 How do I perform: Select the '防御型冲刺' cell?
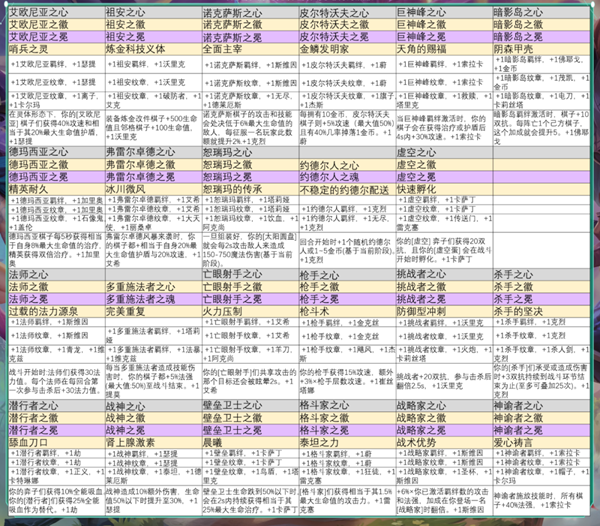pyautogui.click(x=444, y=311)
